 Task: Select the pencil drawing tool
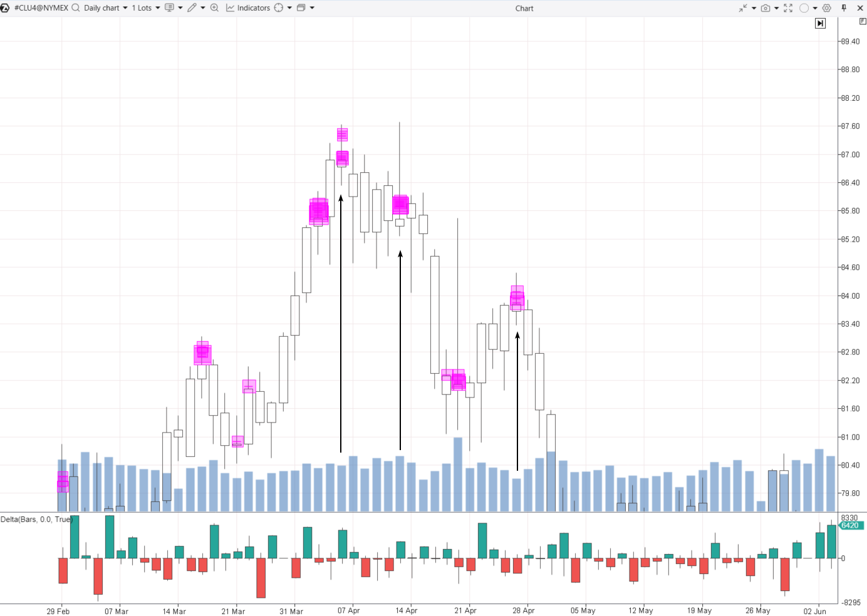point(192,8)
